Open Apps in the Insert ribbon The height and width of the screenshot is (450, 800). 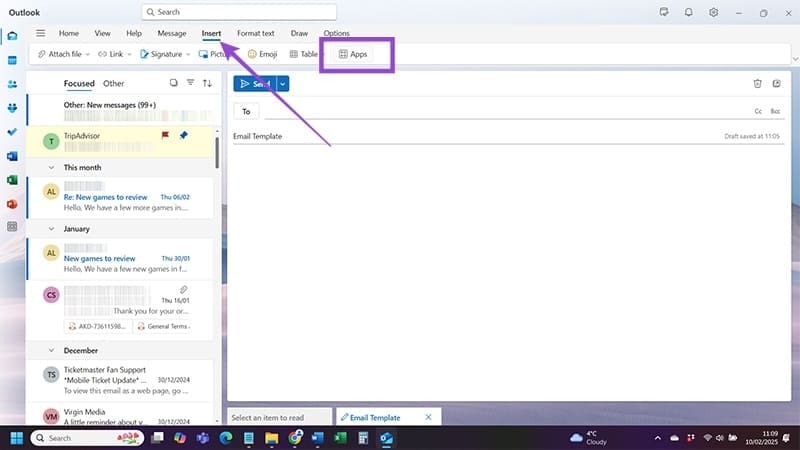click(353, 54)
